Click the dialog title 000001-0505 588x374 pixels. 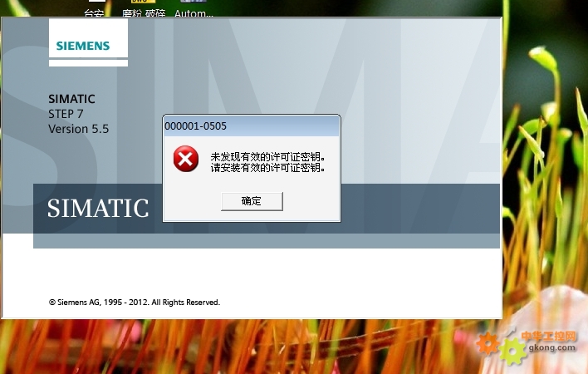pyautogui.click(x=195, y=126)
